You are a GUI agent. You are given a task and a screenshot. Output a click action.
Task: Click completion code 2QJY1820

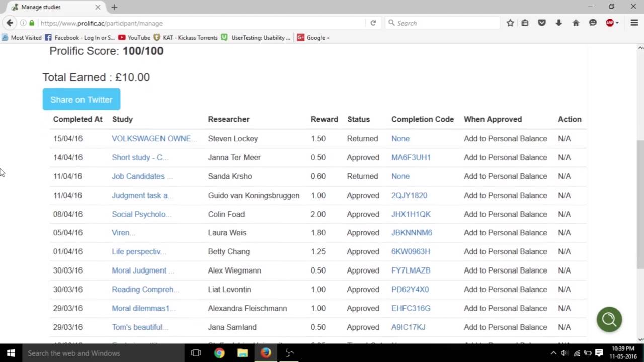tap(409, 195)
